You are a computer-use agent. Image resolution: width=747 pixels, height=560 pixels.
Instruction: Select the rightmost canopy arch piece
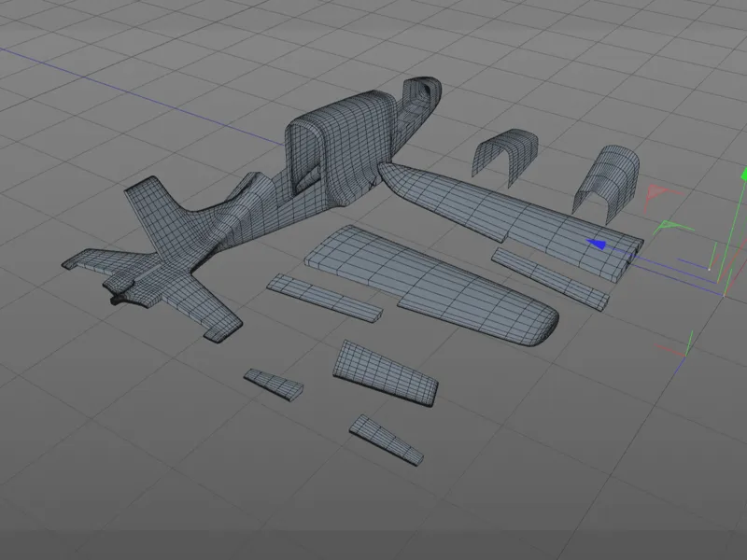tap(606, 184)
